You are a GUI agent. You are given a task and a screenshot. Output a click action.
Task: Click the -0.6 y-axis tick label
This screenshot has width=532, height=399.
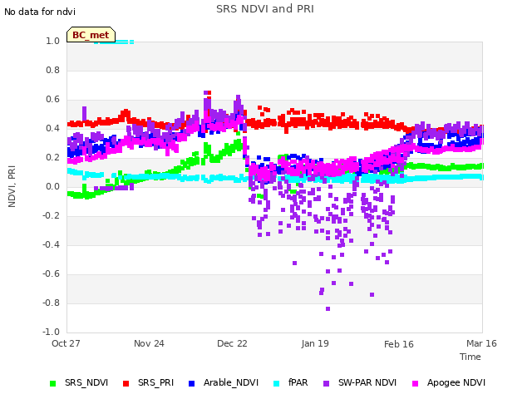(51, 273)
